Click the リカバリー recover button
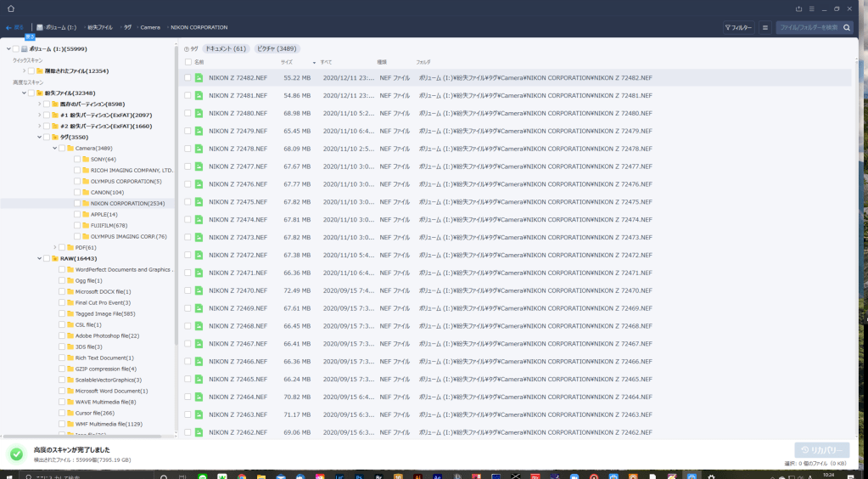Image resolution: width=868 pixels, height=479 pixels. click(x=821, y=449)
